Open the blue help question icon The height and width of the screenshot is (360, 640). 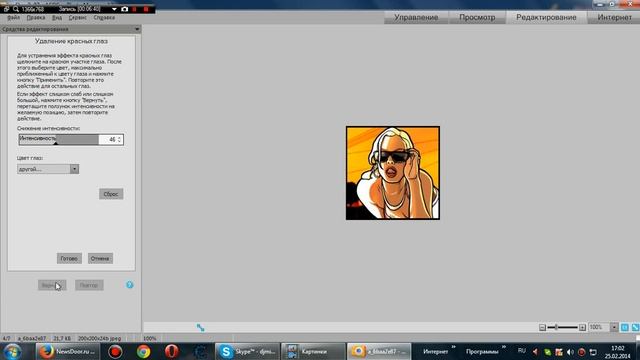tap(130, 285)
